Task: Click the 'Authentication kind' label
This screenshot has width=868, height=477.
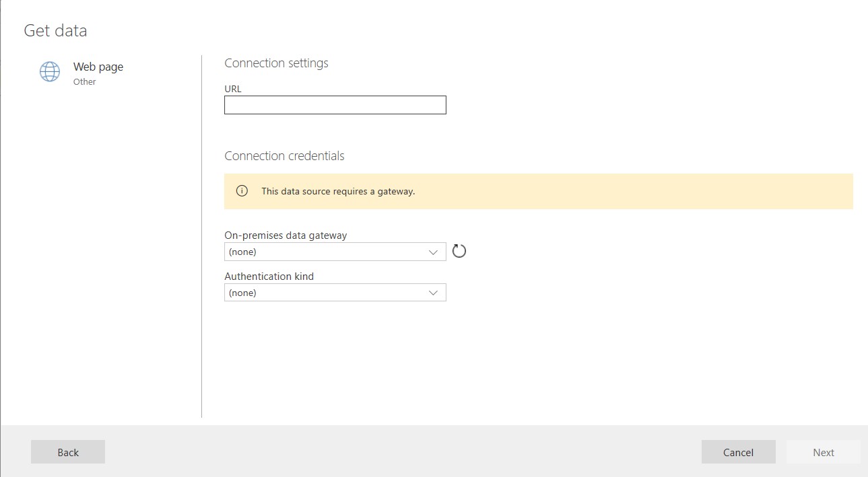Action: (269, 277)
